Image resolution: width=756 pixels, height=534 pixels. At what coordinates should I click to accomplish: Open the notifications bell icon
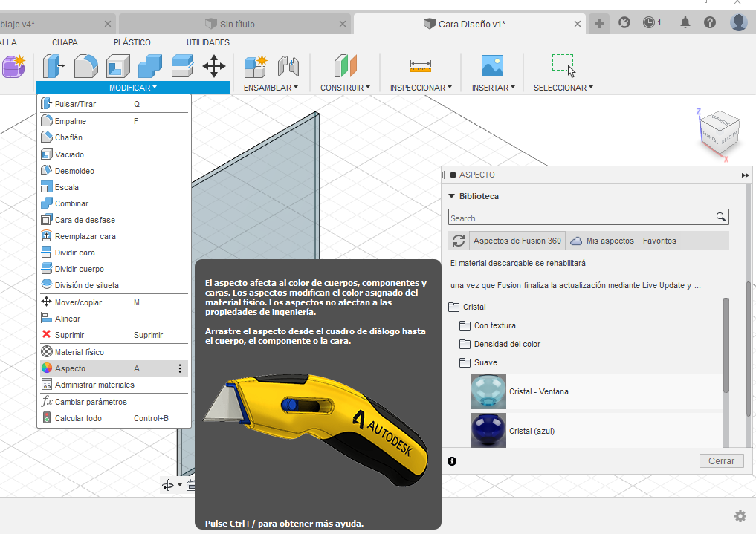click(685, 22)
